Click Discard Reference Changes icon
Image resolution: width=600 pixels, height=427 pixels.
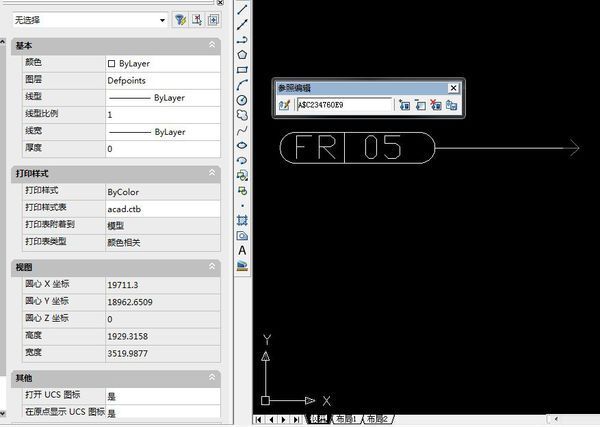tap(436, 104)
